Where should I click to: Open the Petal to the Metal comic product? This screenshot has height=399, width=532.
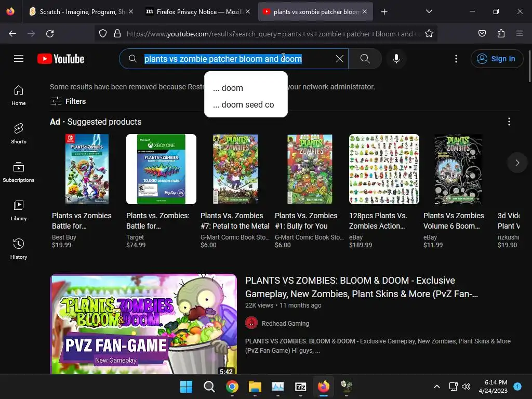[x=235, y=192]
